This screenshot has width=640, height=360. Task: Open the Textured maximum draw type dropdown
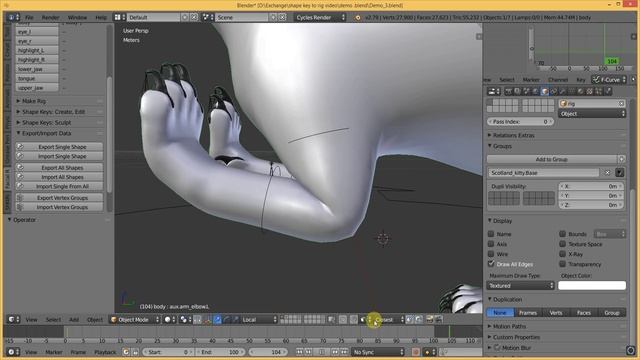point(520,286)
